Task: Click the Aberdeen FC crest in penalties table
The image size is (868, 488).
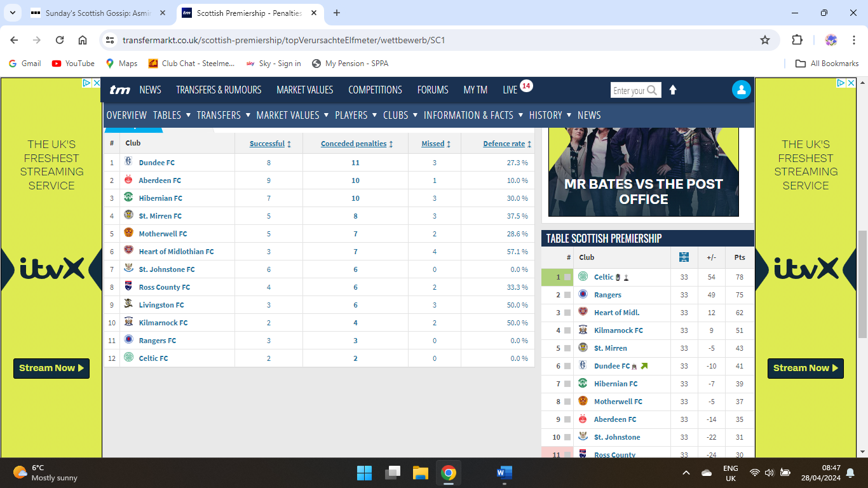Action: click(x=128, y=180)
